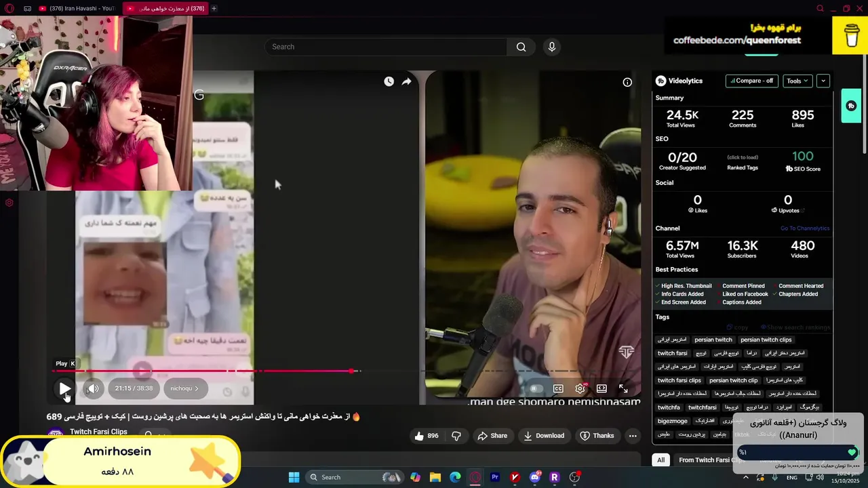Click the 'twitch farsi clips' tag
The image size is (868, 488).
(x=679, y=380)
